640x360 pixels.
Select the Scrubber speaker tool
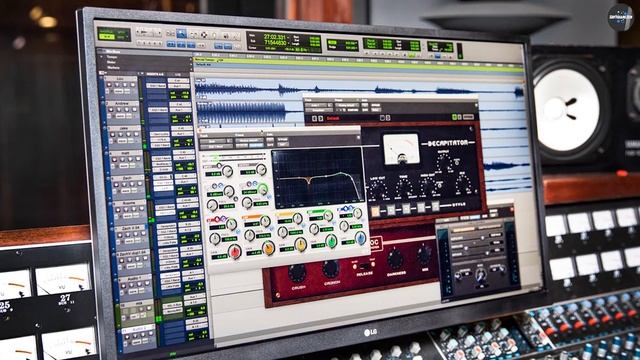coord(226,36)
